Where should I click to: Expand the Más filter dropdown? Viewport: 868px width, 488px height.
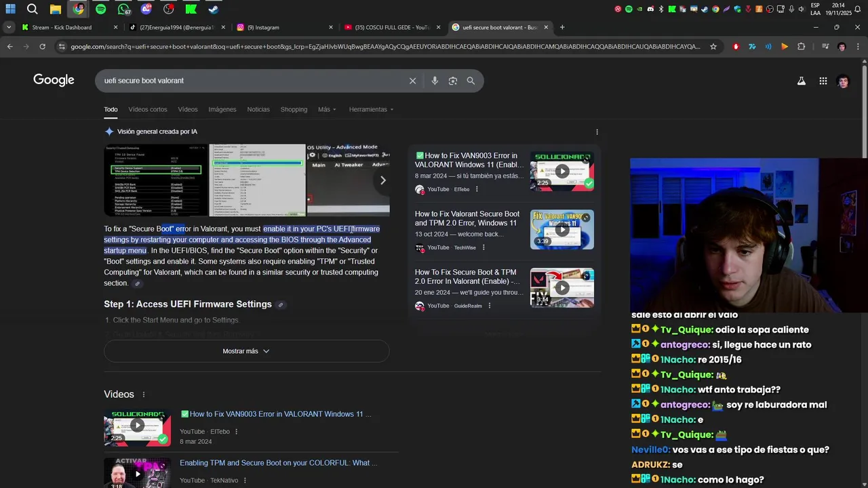pyautogui.click(x=327, y=109)
